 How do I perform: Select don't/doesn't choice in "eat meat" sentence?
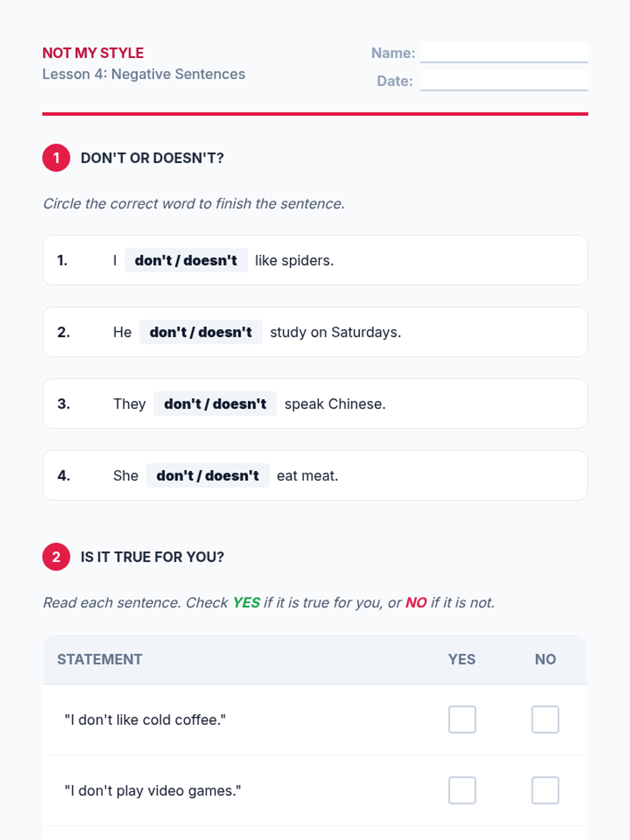(207, 476)
